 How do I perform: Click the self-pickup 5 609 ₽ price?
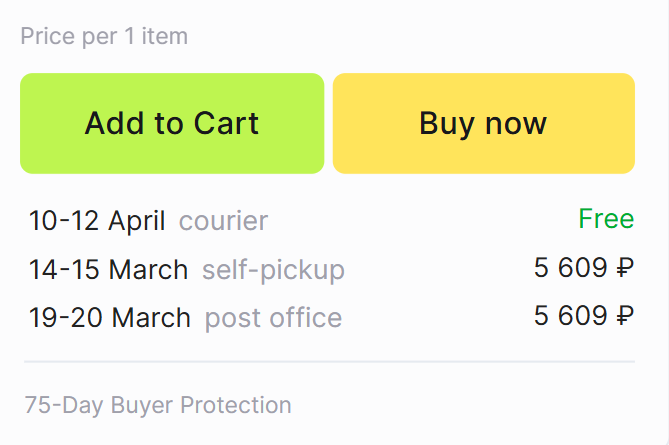pyautogui.click(x=584, y=268)
